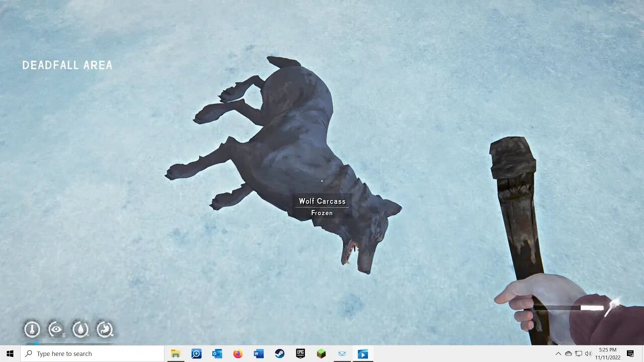Image resolution: width=644 pixels, height=362 pixels.
Task: Click the volume speaker tray icon
Action: [588, 353]
